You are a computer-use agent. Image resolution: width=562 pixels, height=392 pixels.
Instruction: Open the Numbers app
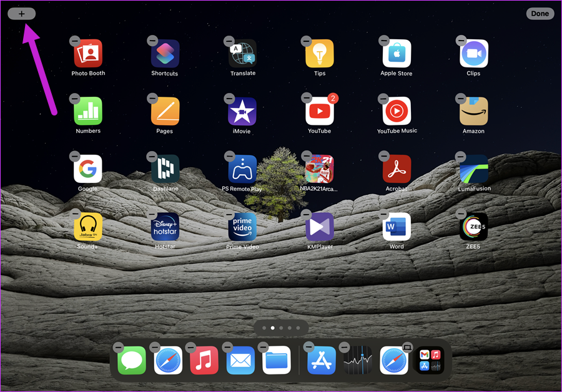pyautogui.click(x=88, y=111)
